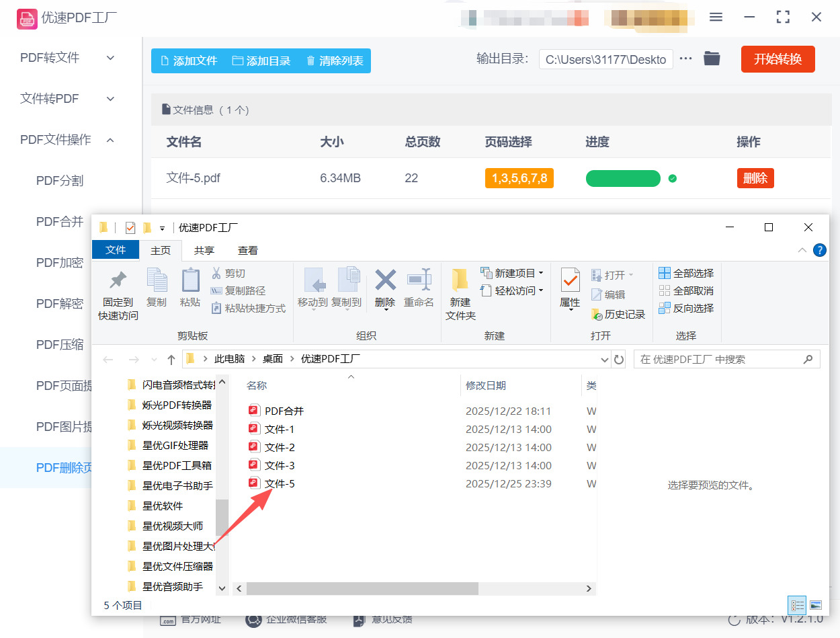Click 粘贴快捷方式 in the ribbon
The image size is (840, 638).
[248, 309]
